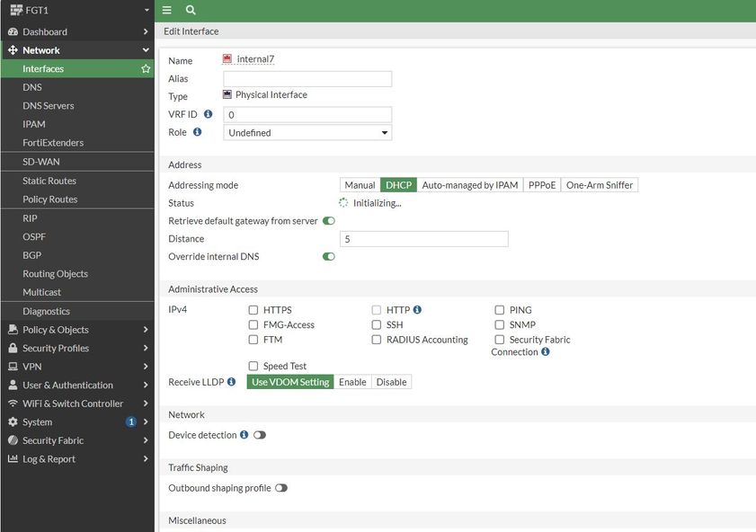Check the Speed Test checkbox
This screenshot has height=532, width=756.
253,366
